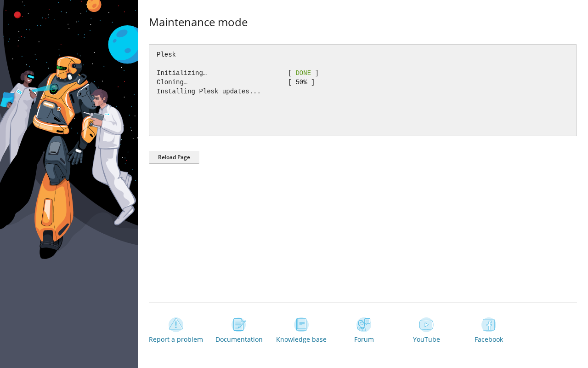Follow the 'Report a problem' text link

pos(176,339)
